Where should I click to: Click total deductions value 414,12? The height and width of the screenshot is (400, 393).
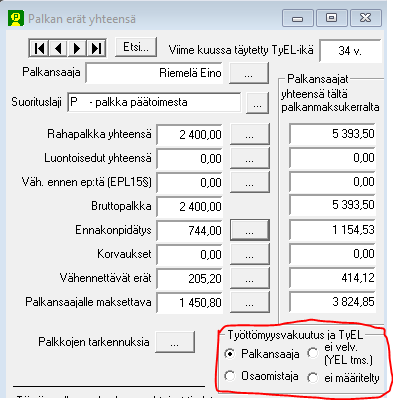[333, 278]
